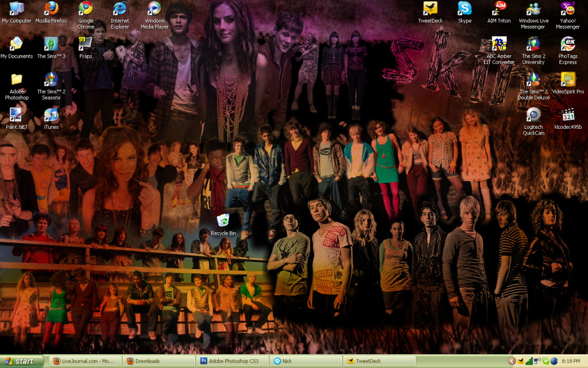The image size is (588, 368).
Task: Open the Windows Start menu
Action: click(x=22, y=361)
